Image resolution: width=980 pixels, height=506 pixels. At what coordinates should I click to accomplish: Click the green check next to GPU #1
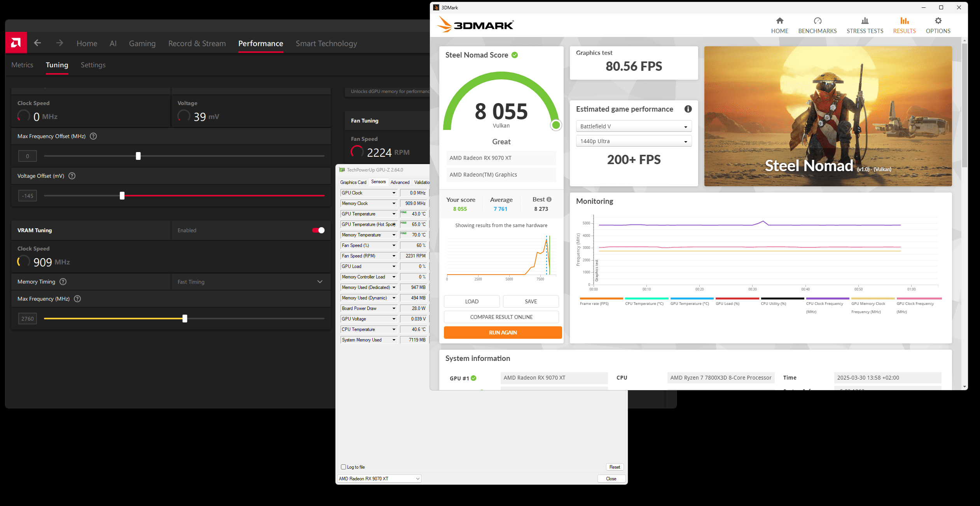point(473,378)
